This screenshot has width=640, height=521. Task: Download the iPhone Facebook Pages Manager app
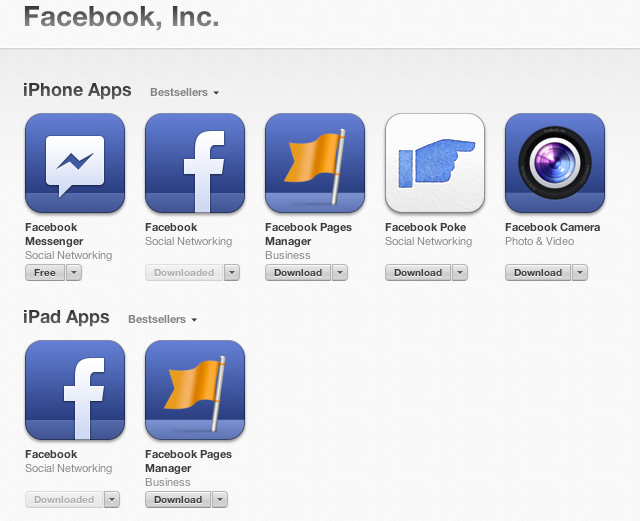(298, 272)
